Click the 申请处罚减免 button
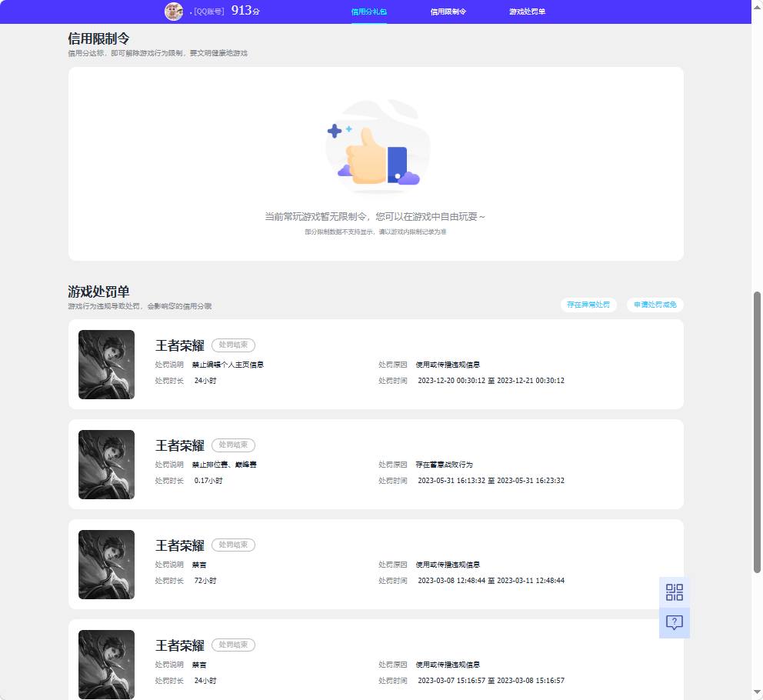The width and height of the screenshot is (763, 700). pos(655,305)
